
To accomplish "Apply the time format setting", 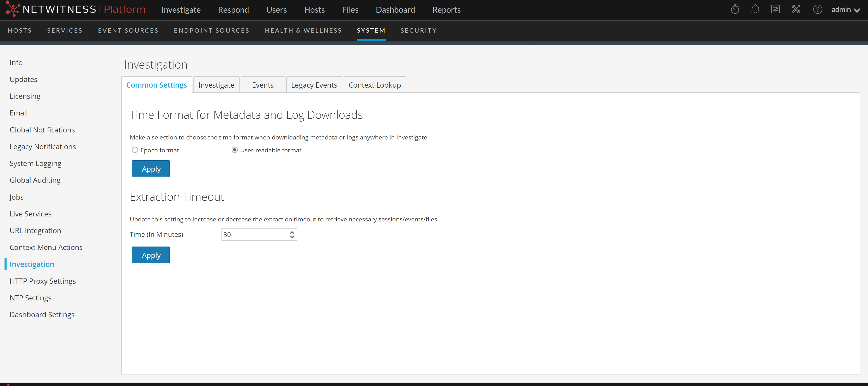I will [x=151, y=169].
